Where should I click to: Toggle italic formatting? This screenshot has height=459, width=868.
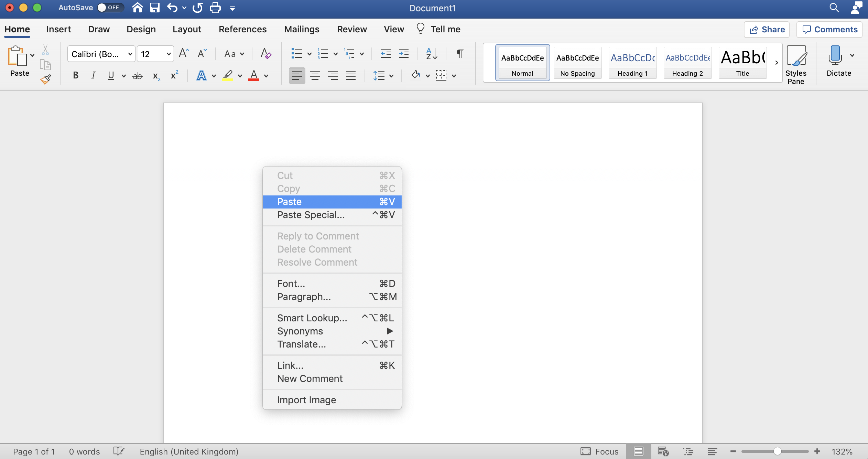tap(93, 75)
